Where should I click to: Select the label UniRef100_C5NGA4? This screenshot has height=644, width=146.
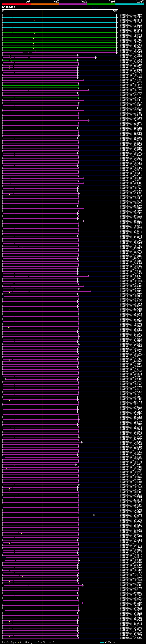click(131, 620)
